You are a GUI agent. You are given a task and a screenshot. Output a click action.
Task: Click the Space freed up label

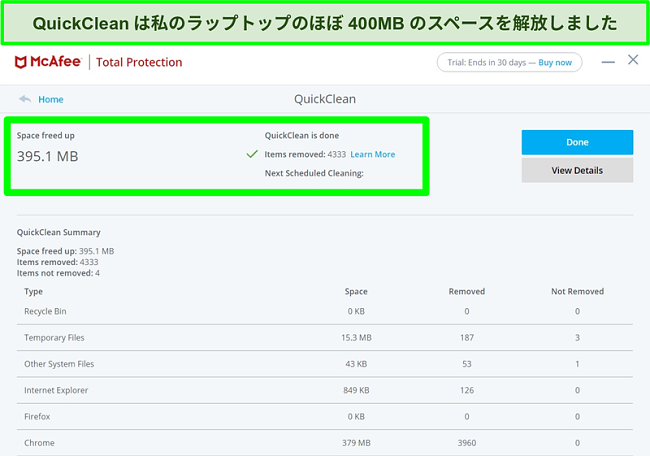(x=46, y=136)
